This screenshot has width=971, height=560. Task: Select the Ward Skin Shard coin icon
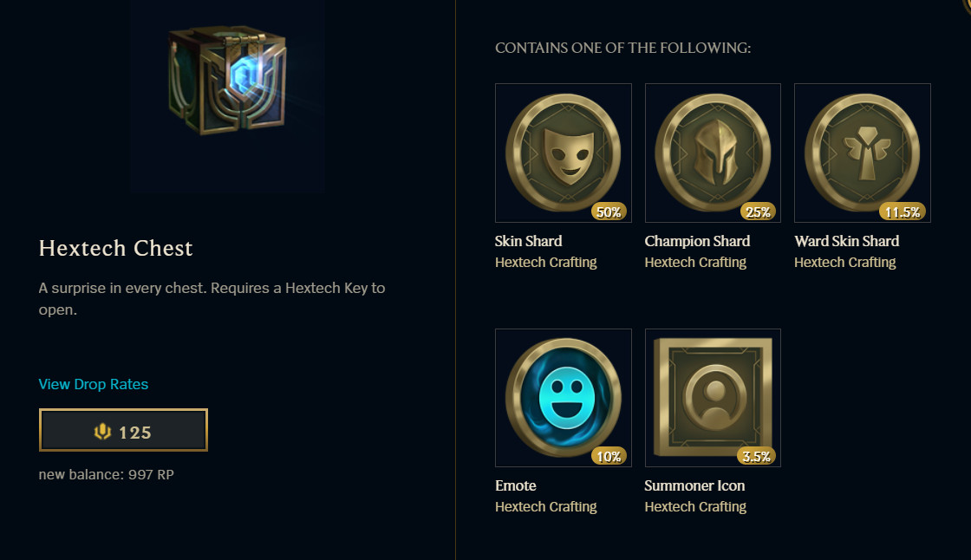click(862, 153)
